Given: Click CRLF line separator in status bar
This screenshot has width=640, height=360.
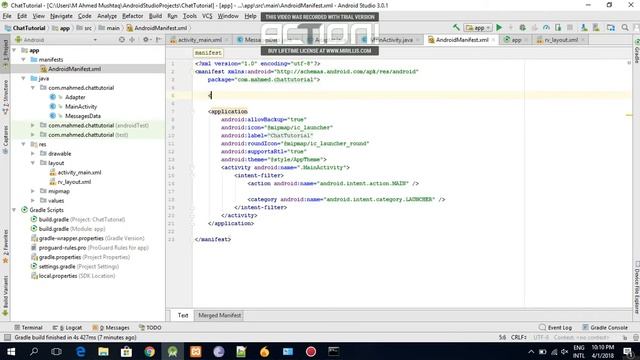Looking at the screenshot, I should [x=519, y=338].
